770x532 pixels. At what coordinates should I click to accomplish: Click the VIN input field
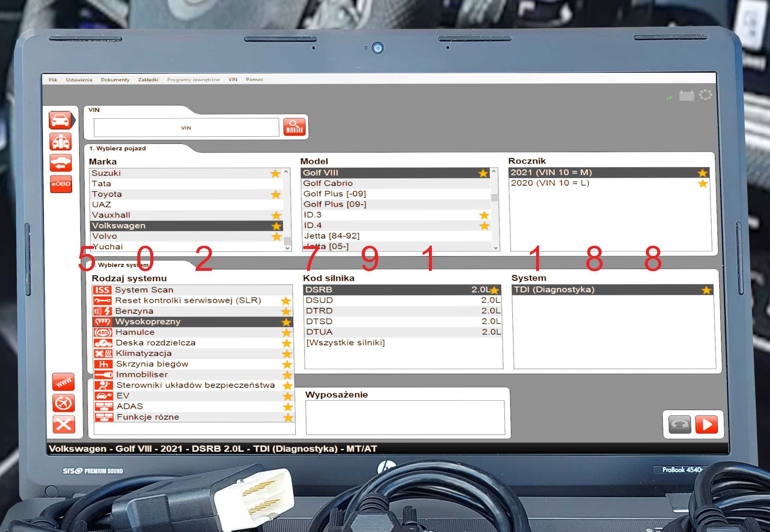click(186, 127)
